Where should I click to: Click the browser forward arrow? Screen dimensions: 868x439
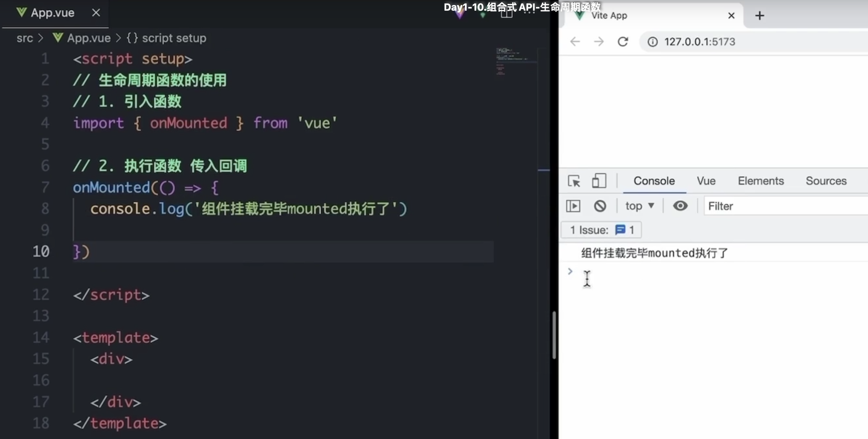[599, 42]
